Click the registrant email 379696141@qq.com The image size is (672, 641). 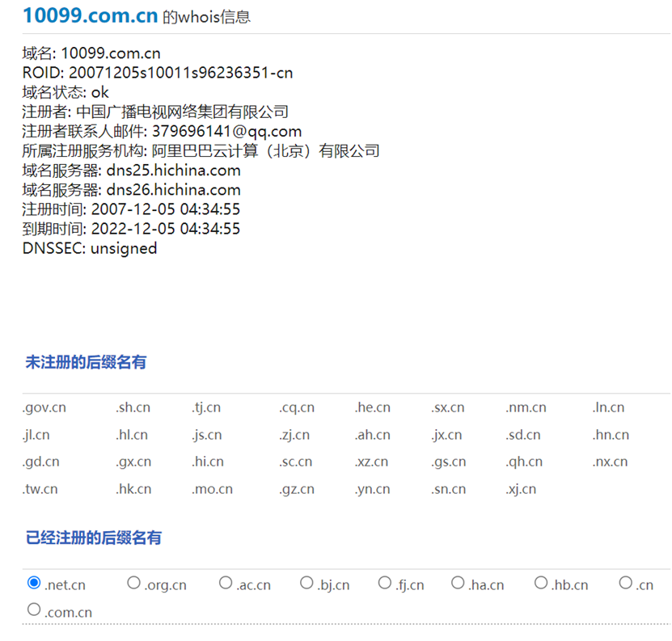click(226, 131)
